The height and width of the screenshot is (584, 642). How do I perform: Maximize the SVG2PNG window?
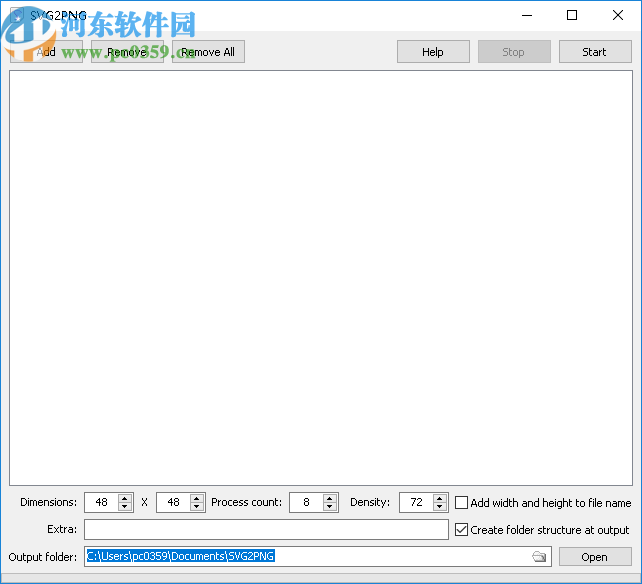572,16
